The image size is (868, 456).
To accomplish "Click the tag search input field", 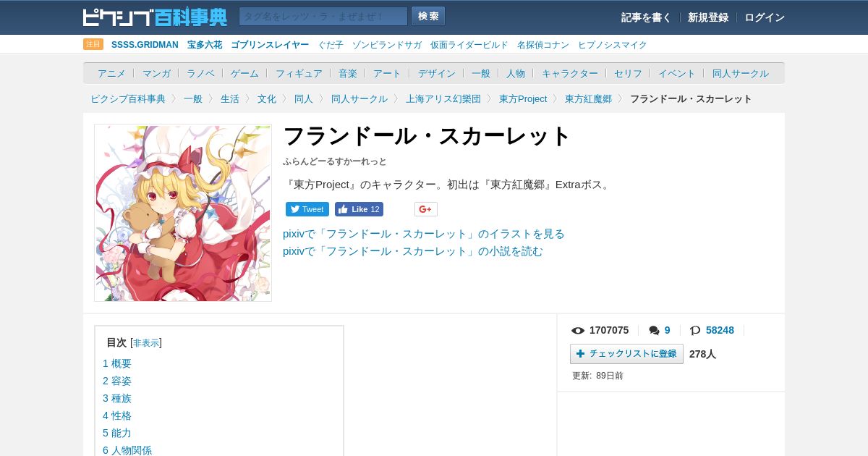I will pos(323,17).
